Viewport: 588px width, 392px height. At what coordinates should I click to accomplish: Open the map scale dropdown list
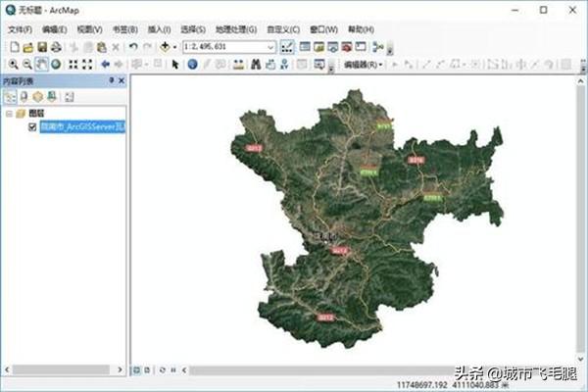tap(270, 47)
